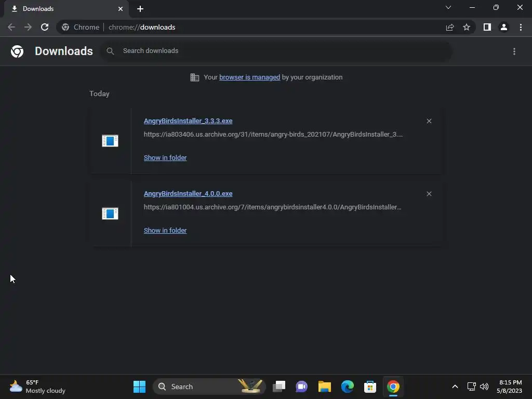The image size is (532, 399).
Task: Open the Windows Start menu
Action: 139,387
